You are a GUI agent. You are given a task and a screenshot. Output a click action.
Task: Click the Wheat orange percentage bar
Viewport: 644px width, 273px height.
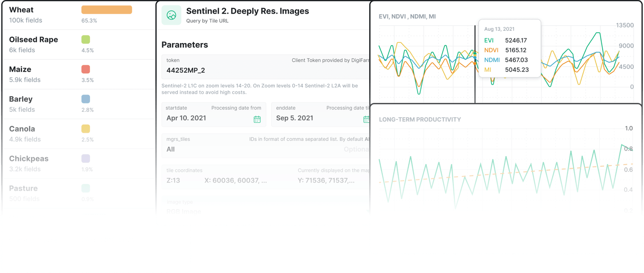107,10
